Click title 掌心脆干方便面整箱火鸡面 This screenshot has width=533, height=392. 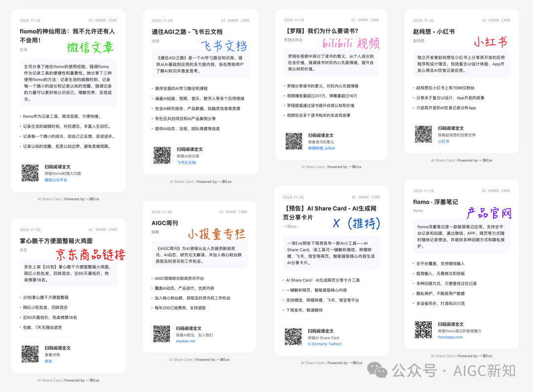coord(56,241)
